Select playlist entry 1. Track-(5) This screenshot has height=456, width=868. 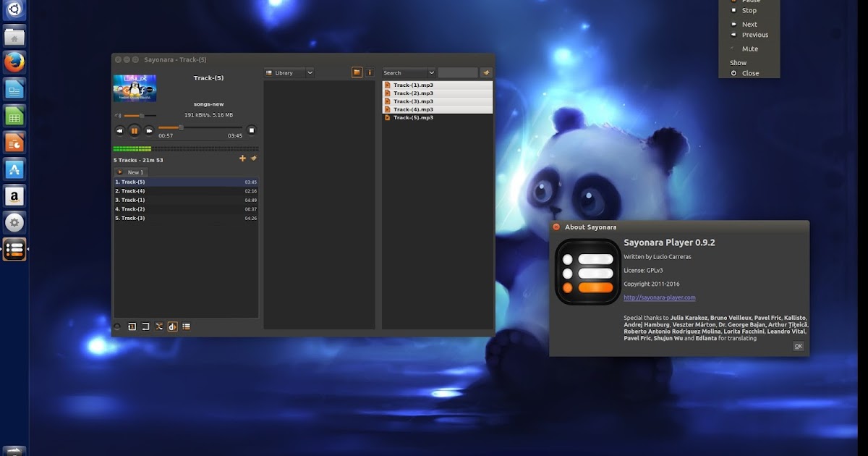pos(186,182)
